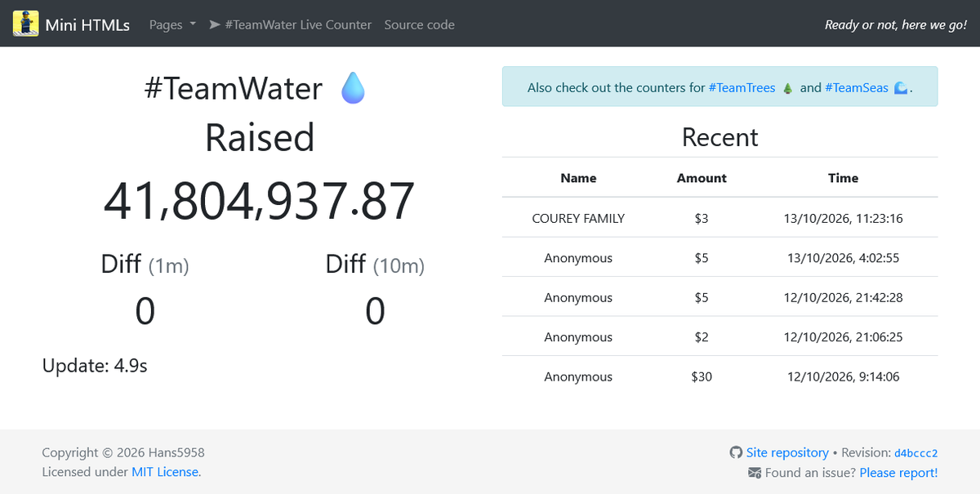
Task: Click the Amount column header
Action: tap(702, 178)
